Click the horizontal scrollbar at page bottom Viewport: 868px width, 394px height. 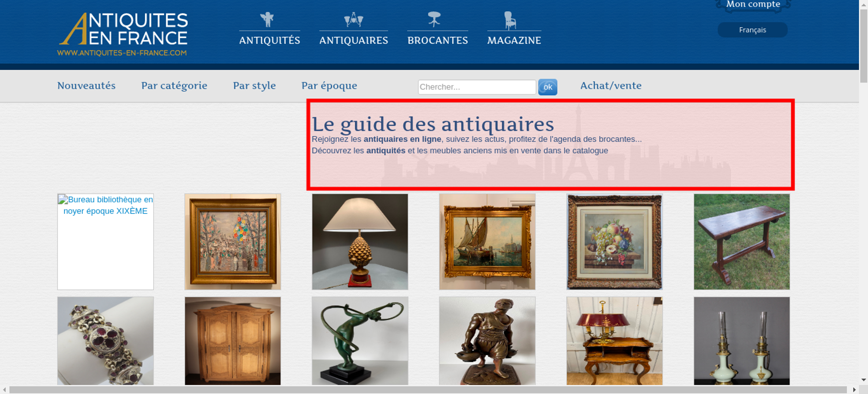coord(428,390)
